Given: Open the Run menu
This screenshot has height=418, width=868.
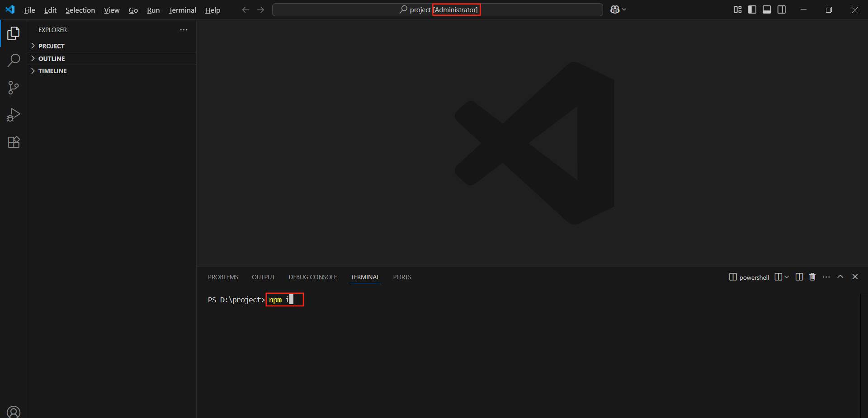Looking at the screenshot, I should click(153, 10).
